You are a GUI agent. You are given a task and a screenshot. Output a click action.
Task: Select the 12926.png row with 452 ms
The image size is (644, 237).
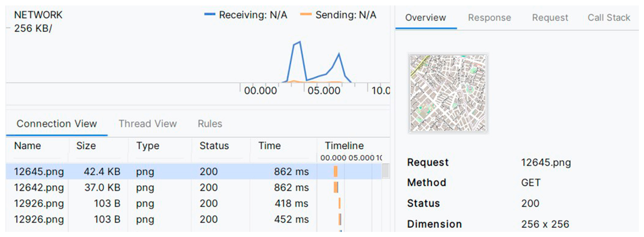(194, 219)
